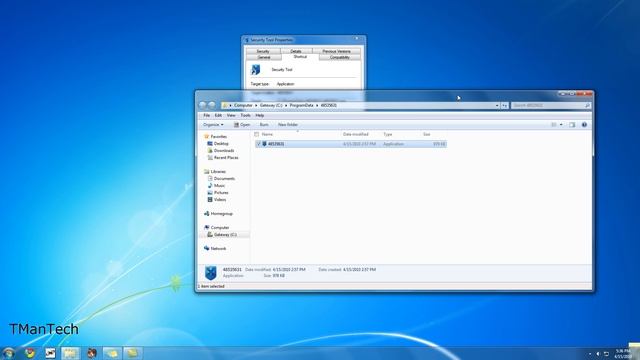Viewport: 640px width, 360px height.
Task: Open Chrome from the taskbar
Action: tap(29, 353)
